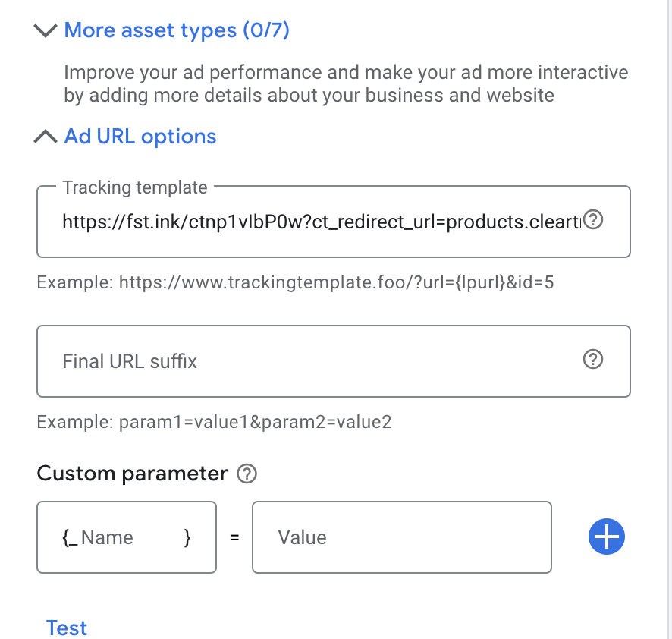Click the Test link
This screenshot has height=639, width=672.
[x=67, y=628]
